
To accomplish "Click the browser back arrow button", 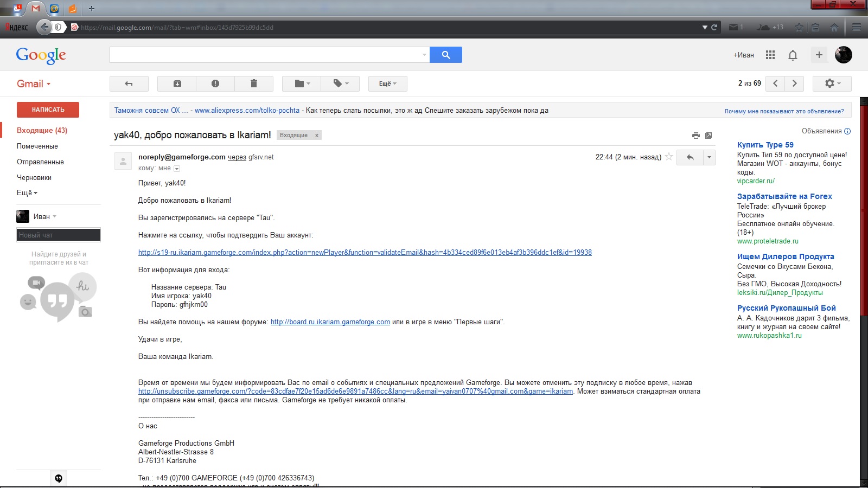I will (x=44, y=27).
